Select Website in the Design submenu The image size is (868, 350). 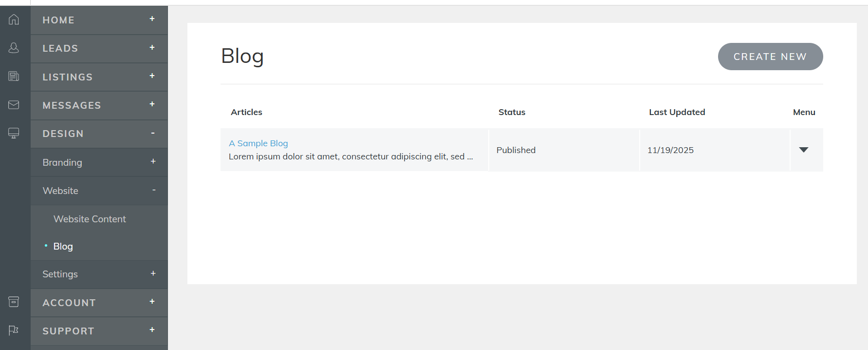pyautogui.click(x=99, y=191)
